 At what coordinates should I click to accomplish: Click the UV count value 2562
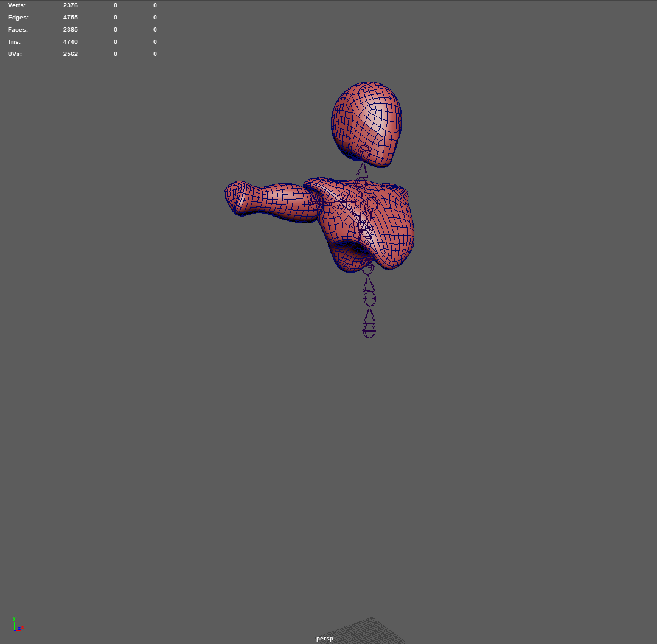point(71,54)
